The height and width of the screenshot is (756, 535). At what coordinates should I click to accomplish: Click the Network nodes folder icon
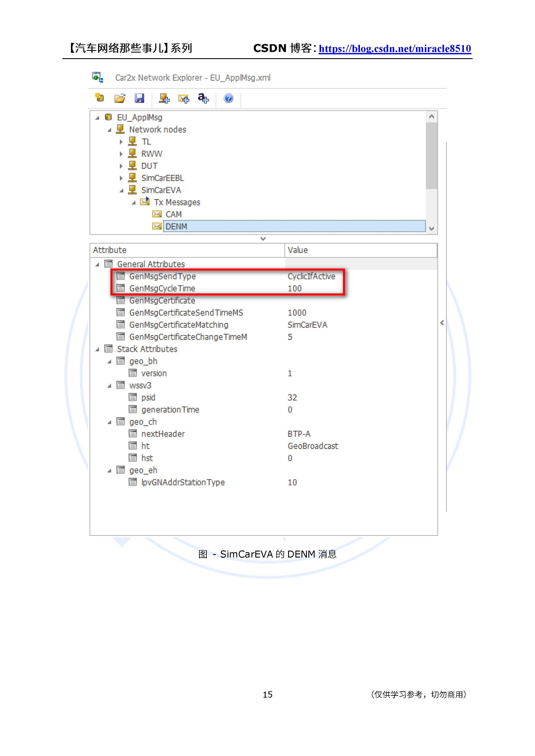click(120, 129)
